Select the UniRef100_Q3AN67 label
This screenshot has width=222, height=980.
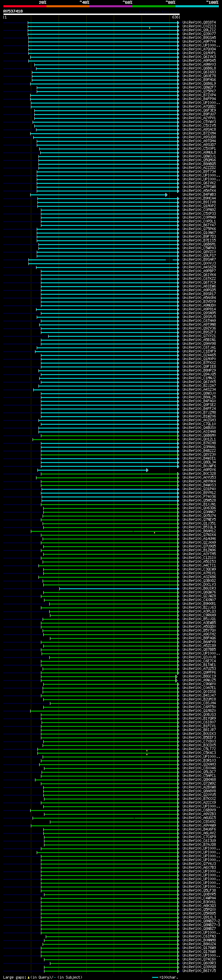[x=199, y=512]
